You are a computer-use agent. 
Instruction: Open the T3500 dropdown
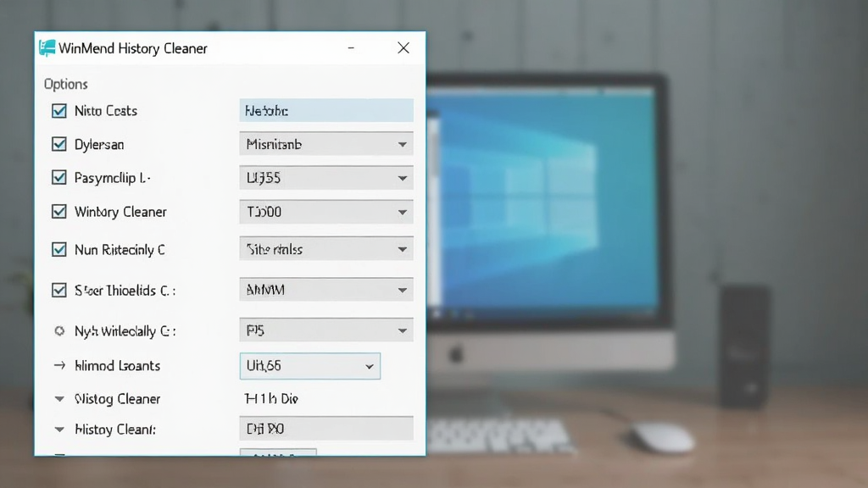click(x=326, y=212)
